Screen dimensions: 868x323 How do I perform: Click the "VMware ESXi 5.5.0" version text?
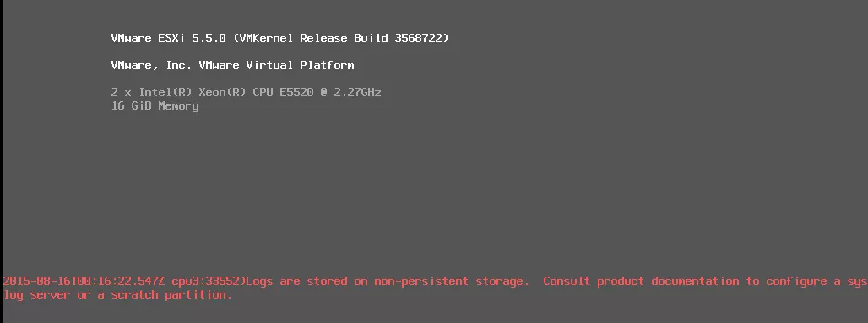tap(168, 39)
